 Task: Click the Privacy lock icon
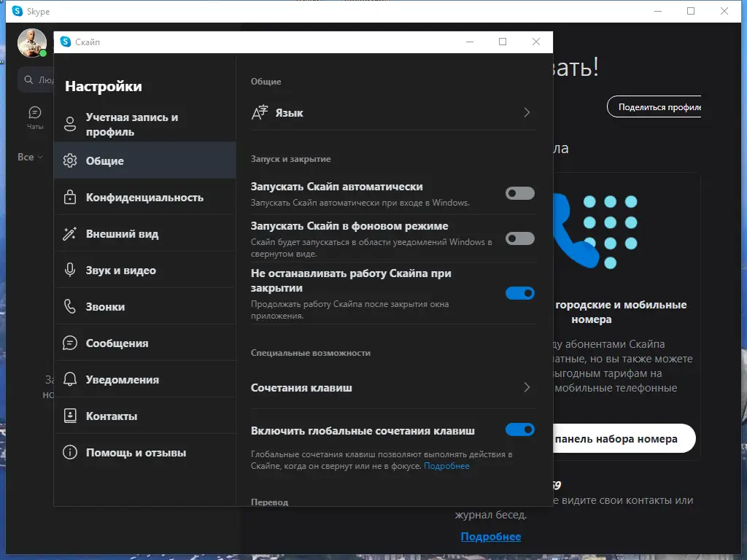(70, 197)
